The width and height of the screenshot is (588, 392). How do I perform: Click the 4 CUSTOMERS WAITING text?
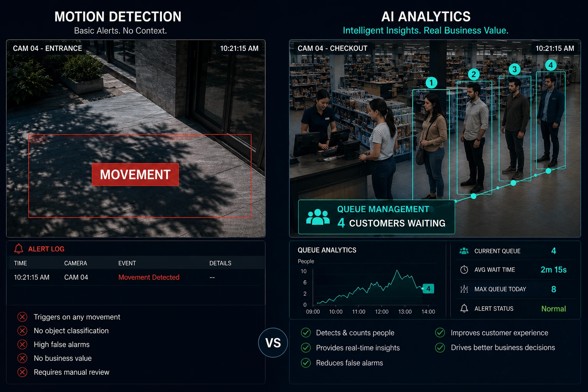(391, 223)
